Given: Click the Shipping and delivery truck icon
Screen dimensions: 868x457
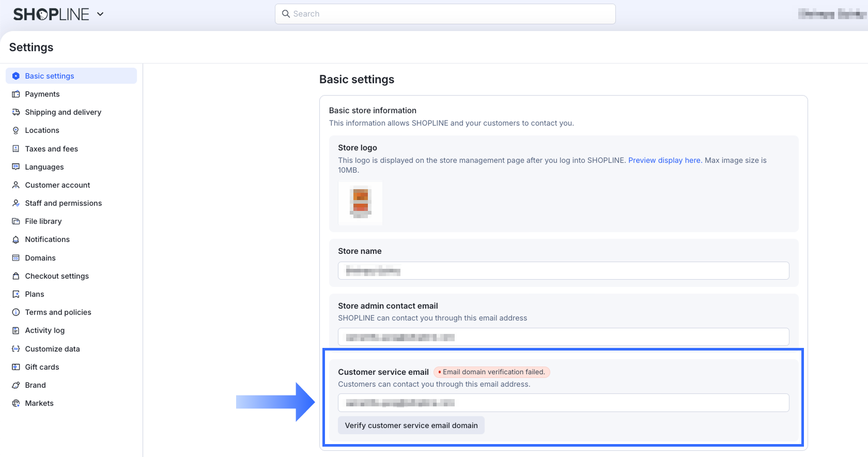Looking at the screenshot, I should (x=16, y=112).
